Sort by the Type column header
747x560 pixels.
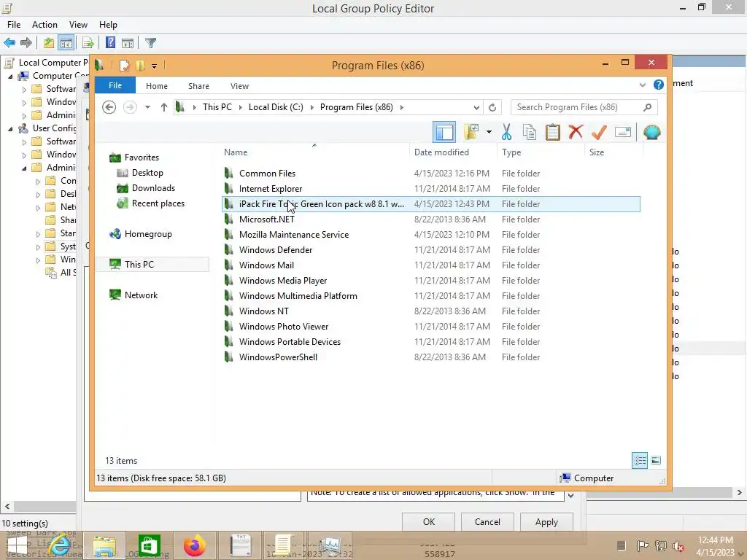[541, 152]
